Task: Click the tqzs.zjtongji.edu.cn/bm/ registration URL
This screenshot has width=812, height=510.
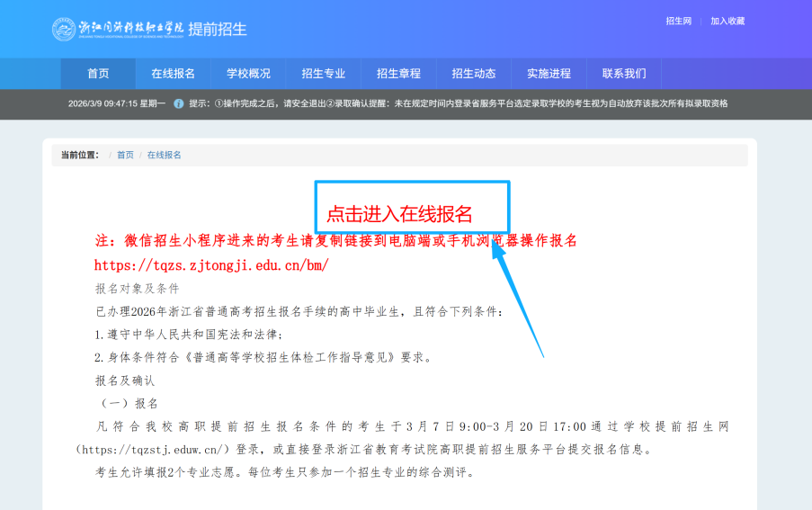Action: pos(211,265)
